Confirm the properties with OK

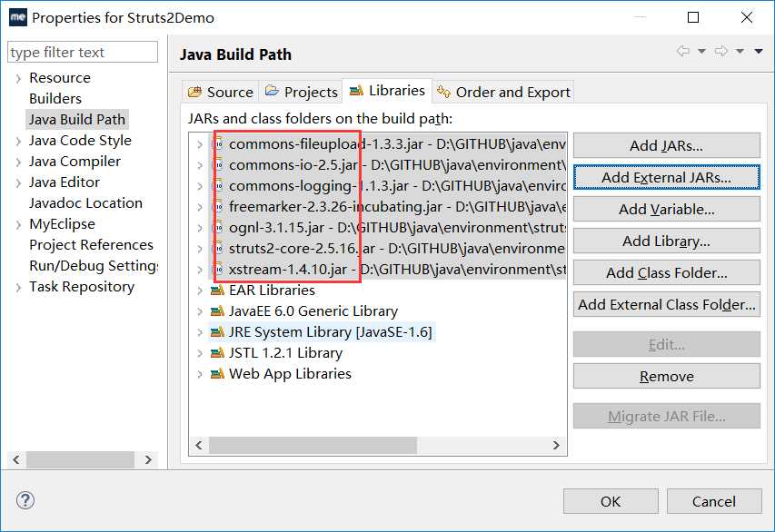tap(611, 501)
